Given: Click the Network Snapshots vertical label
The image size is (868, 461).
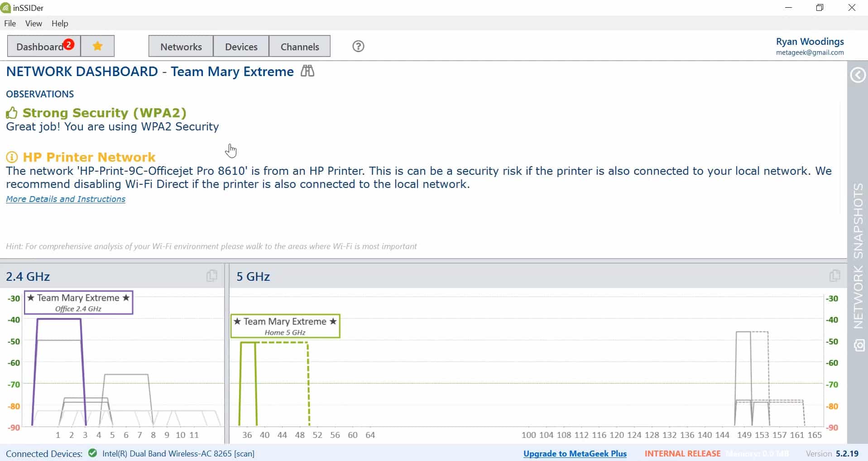Looking at the screenshot, I should pos(858,256).
